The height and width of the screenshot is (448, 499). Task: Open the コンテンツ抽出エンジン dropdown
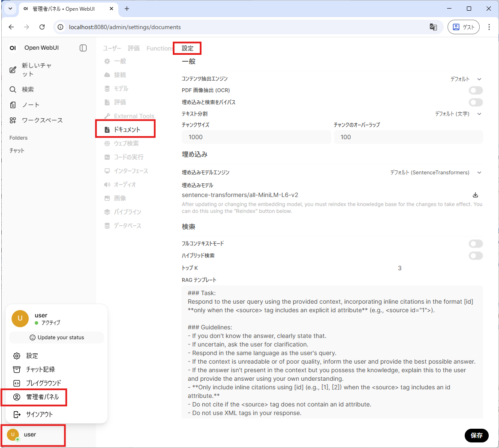tap(466, 79)
